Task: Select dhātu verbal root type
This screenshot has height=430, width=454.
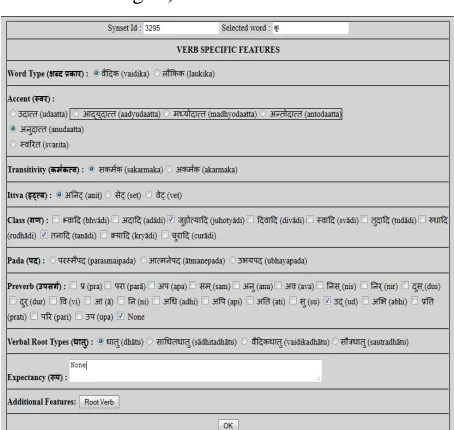Action: coord(100,341)
